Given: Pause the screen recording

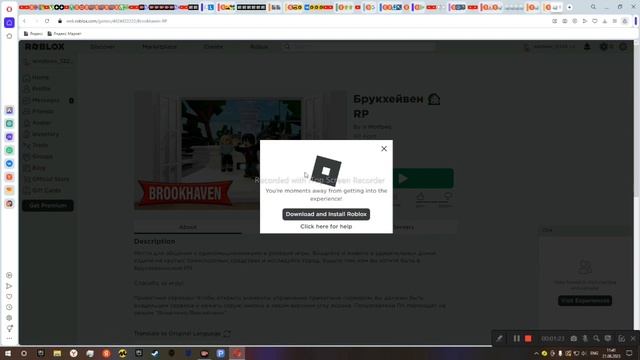Looking at the screenshot, I should pos(516,338).
